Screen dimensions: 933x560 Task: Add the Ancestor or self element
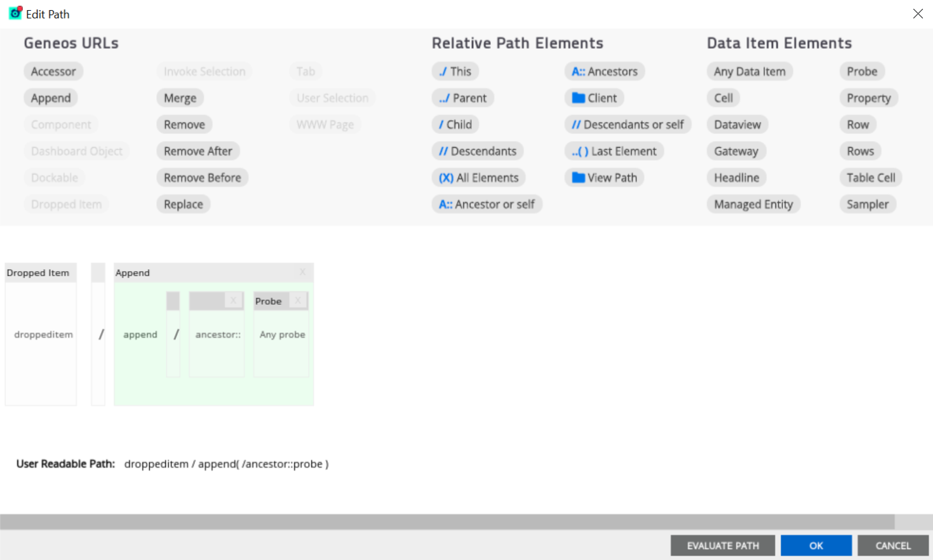coord(487,205)
